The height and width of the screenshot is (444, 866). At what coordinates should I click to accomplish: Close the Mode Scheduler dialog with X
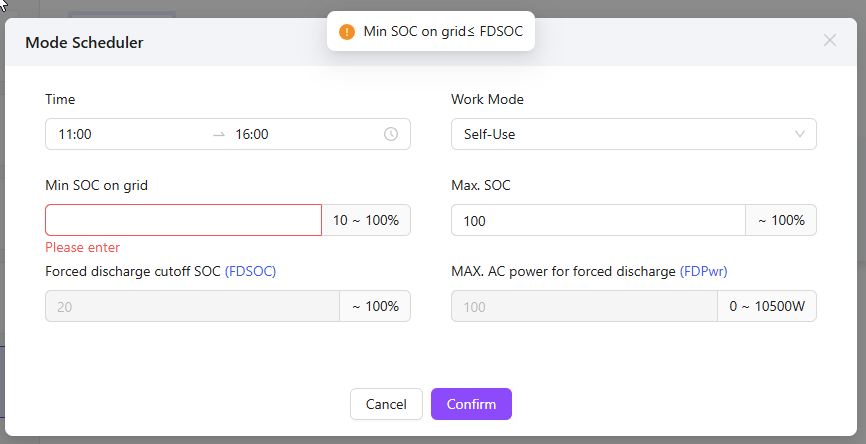829,41
